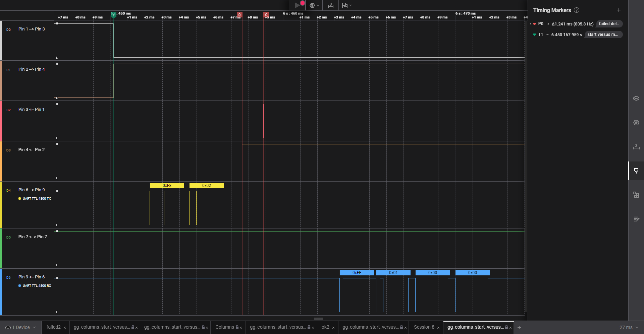Expand the P0 marker pair entry
Screen dimensions: 644x334
click(530, 24)
